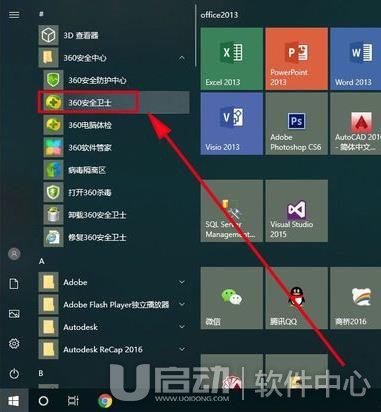Open Cortana circle on taskbar
This screenshot has height=412, width=381.
43,401
